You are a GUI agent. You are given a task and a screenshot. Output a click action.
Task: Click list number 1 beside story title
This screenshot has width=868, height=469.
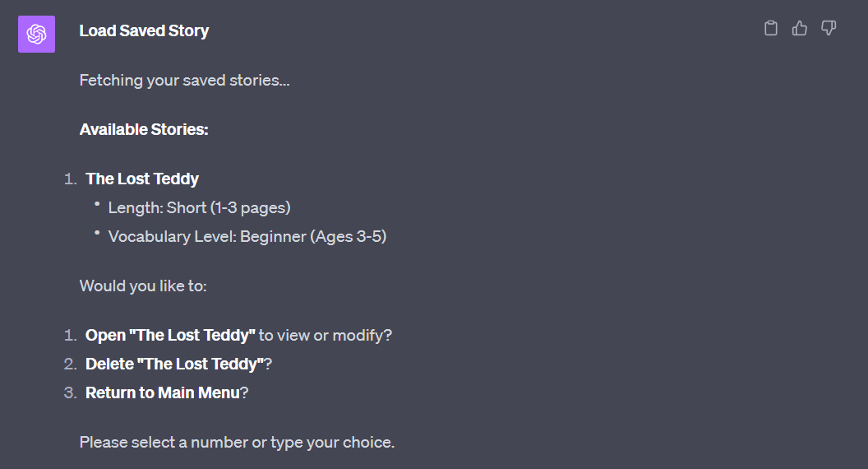(x=70, y=179)
